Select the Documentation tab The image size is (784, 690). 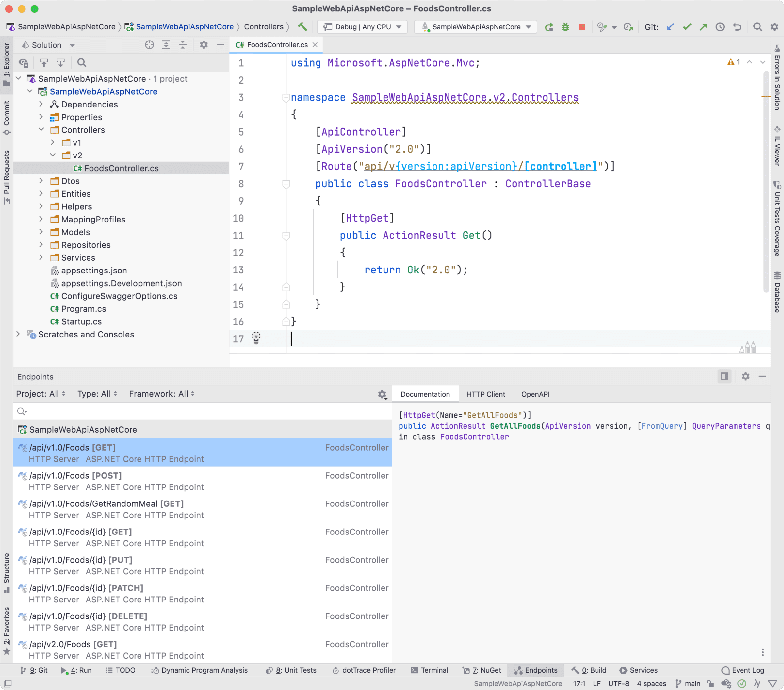click(425, 394)
